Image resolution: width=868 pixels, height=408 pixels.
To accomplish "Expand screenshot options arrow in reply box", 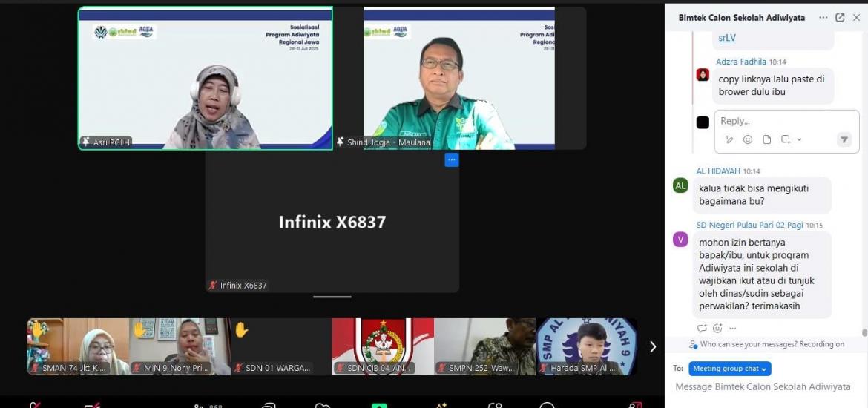I will (799, 139).
